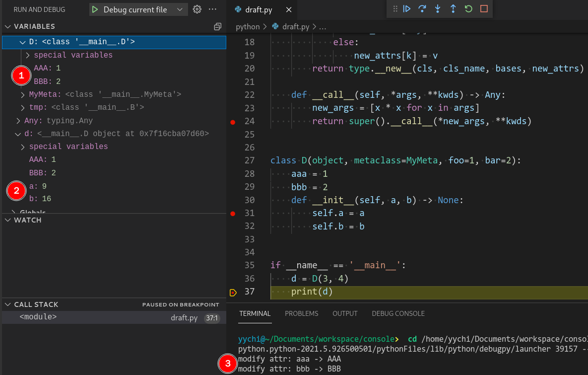Expand the tmp variable entry
The width and height of the screenshot is (588, 375).
(23, 107)
